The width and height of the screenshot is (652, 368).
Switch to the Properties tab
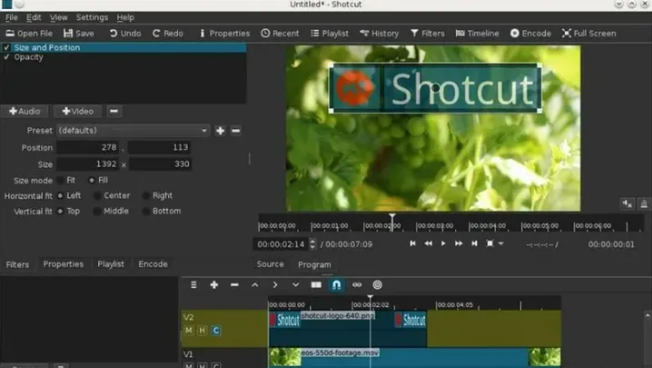[x=63, y=264]
